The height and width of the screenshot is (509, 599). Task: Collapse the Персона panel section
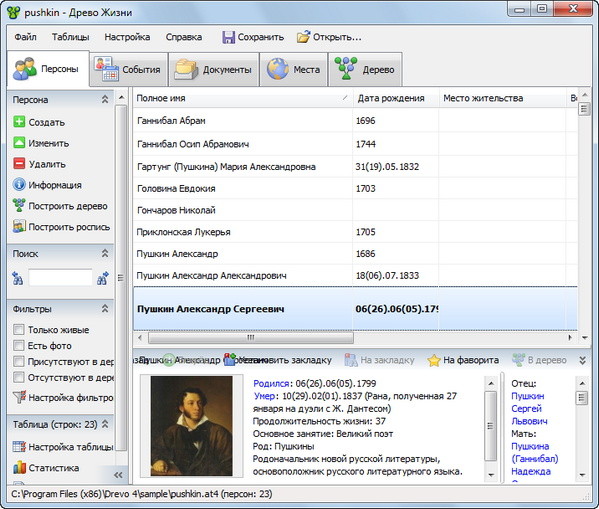click(x=105, y=99)
